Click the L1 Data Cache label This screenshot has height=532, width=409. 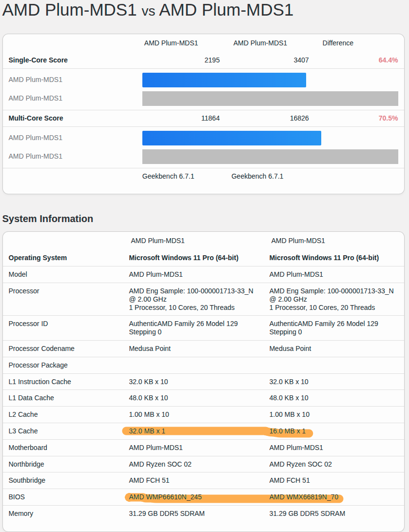point(31,398)
